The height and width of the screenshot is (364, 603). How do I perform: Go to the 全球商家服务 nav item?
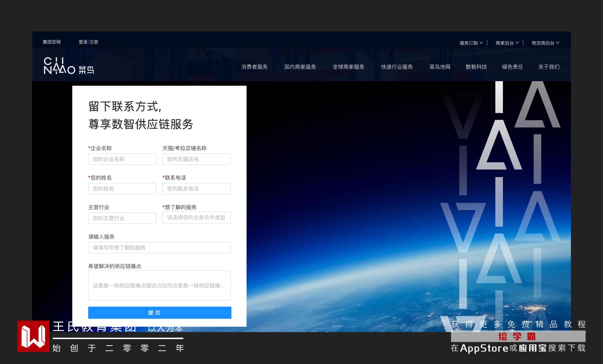(x=348, y=67)
